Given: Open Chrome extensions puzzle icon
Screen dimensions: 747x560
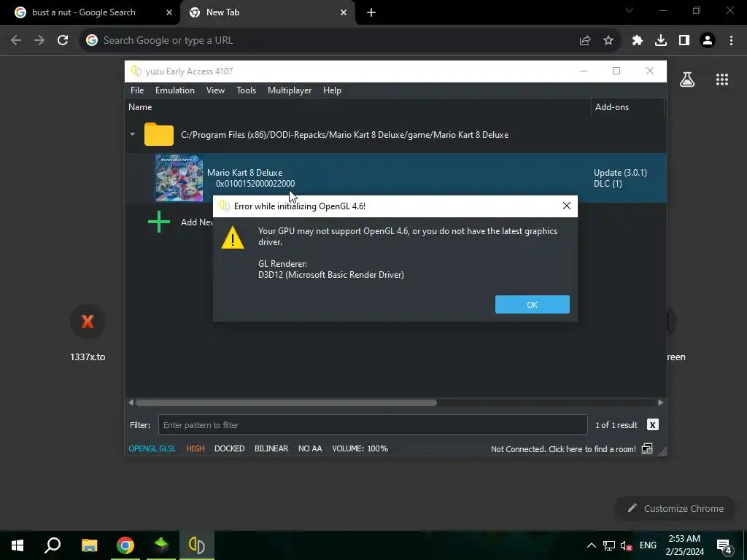Looking at the screenshot, I should [638, 41].
